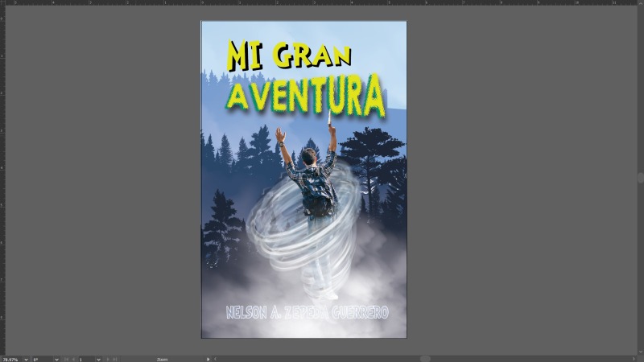644x362 pixels.
Task: Go to the next artboard
Action: (x=108, y=359)
